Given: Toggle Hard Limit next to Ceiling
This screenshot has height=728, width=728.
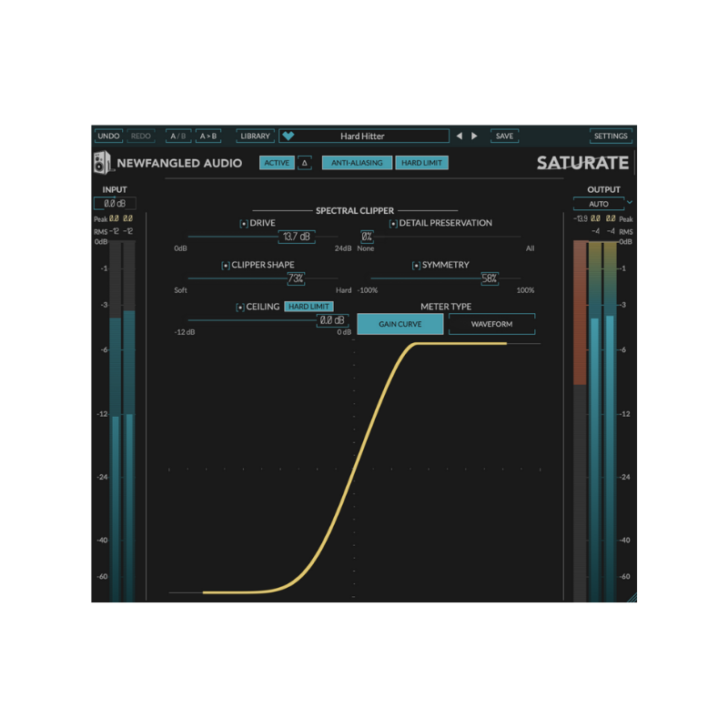Looking at the screenshot, I should 308,307.
